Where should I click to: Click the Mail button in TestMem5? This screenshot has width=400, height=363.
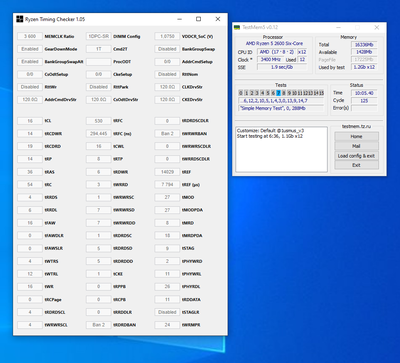pos(356,146)
